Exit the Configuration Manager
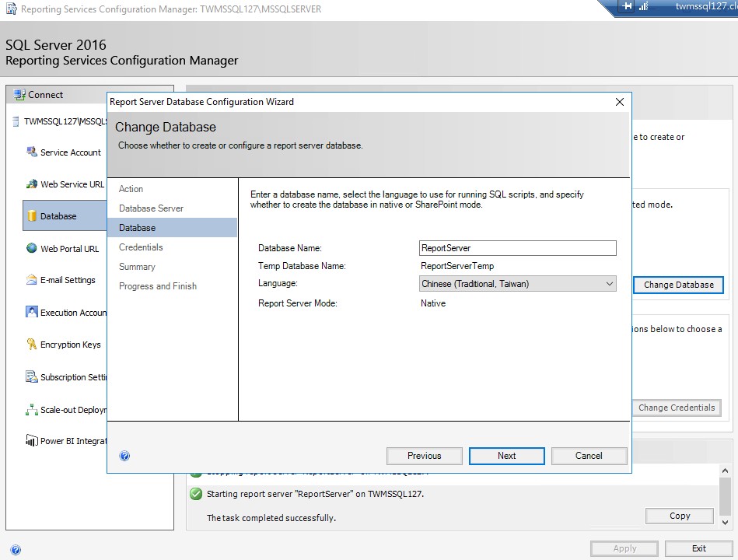This screenshot has width=738, height=560. [699, 548]
